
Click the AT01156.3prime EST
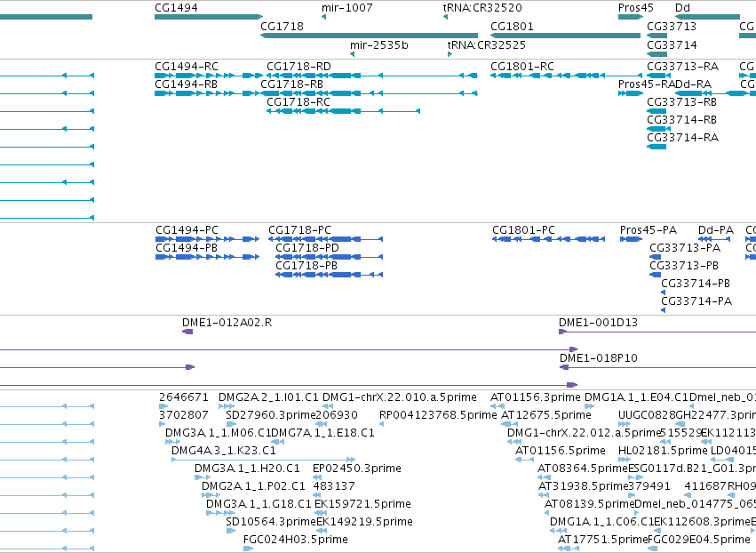[x=497, y=407]
